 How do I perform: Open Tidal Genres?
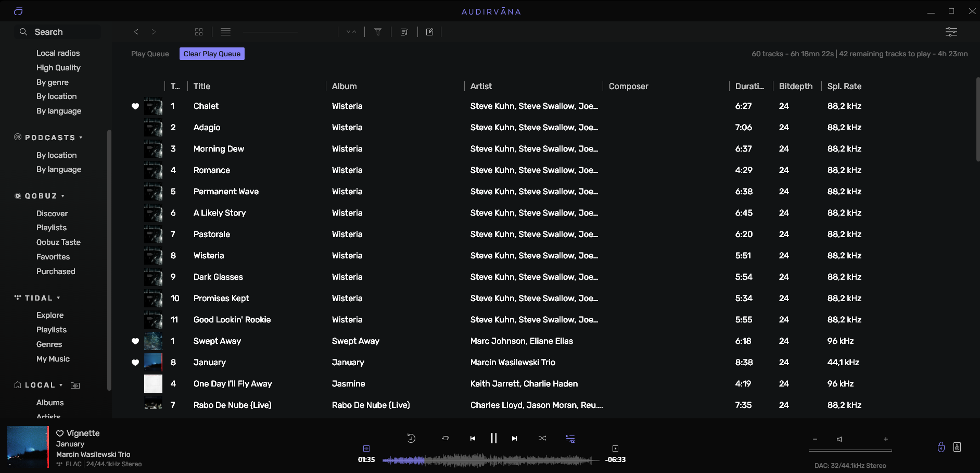pos(49,344)
